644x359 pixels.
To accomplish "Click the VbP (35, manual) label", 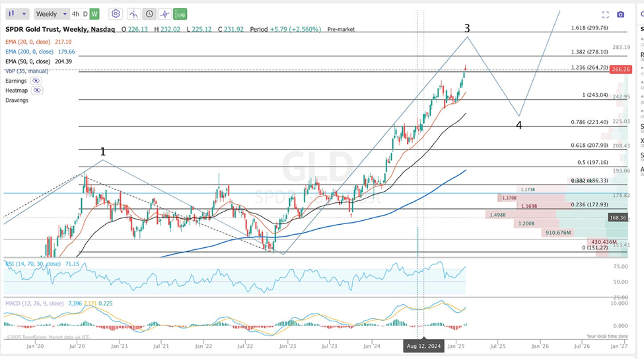I will click(x=26, y=71).
